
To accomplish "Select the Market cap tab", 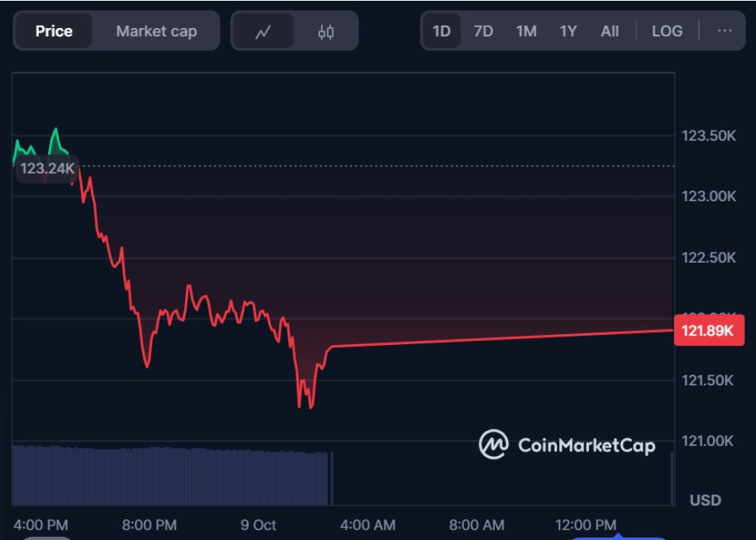I will pyautogui.click(x=156, y=32).
